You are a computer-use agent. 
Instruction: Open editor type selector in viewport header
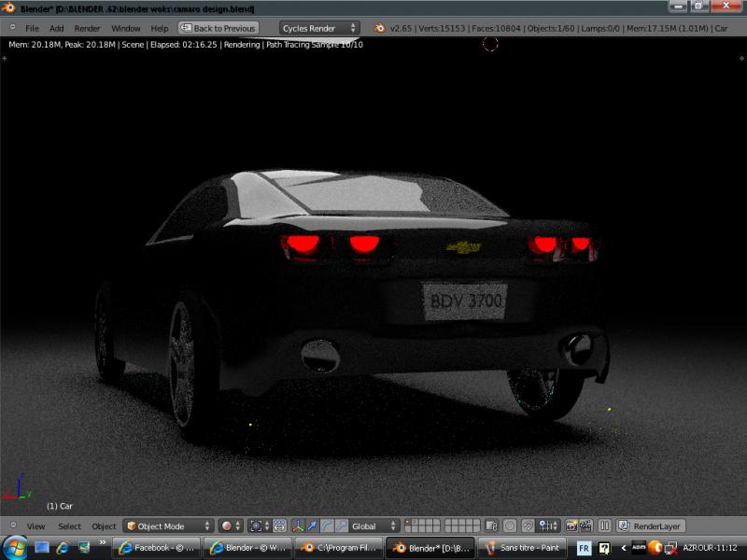tap(13, 525)
